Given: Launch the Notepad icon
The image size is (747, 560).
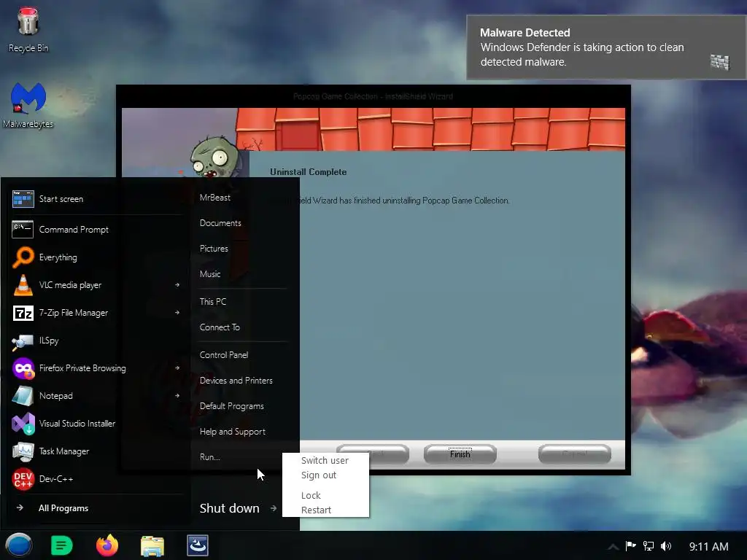Looking at the screenshot, I should tap(23, 396).
